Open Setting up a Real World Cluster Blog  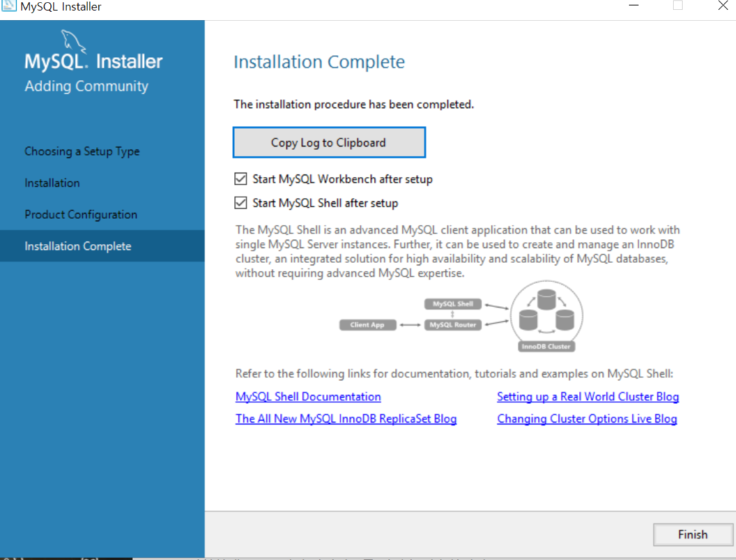pyautogui.click(x=588, y=397)
